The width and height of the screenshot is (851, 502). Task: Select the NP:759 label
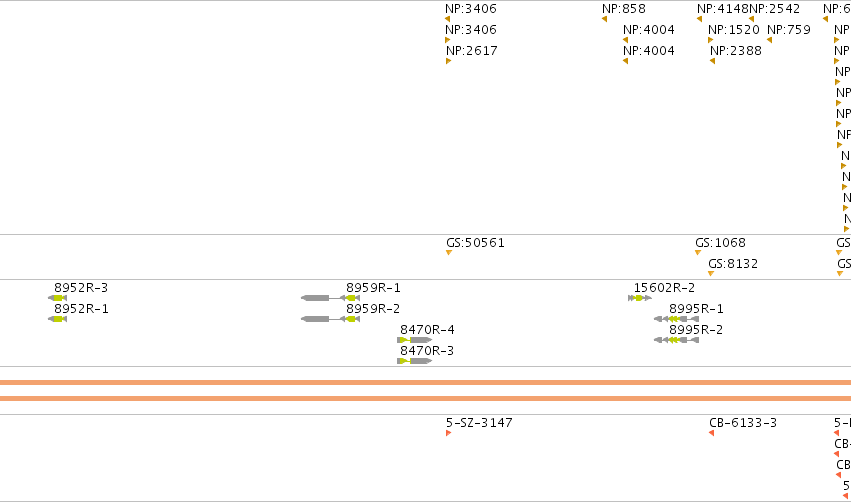(789, 30)
